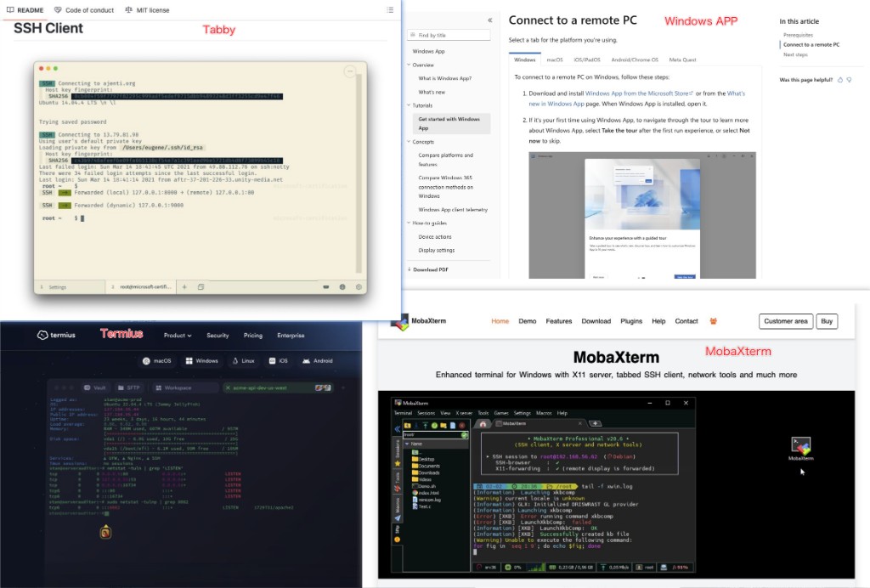Follow Windows App from the Microsoft Store link

(x=639, y=93)
